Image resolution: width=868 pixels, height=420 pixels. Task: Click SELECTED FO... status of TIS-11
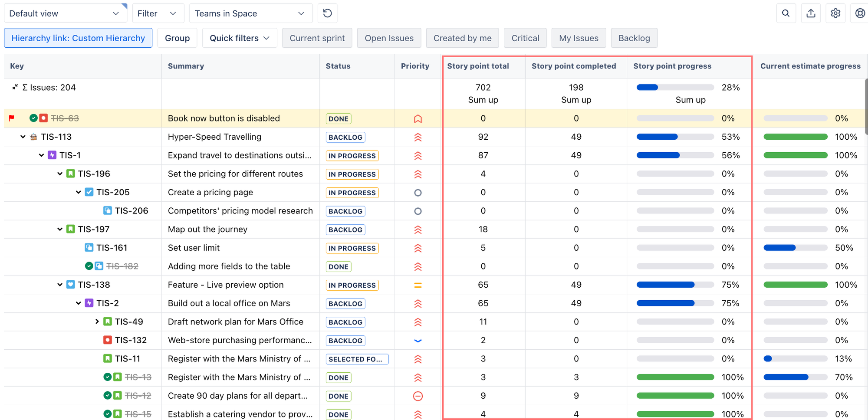click(357, 359)
